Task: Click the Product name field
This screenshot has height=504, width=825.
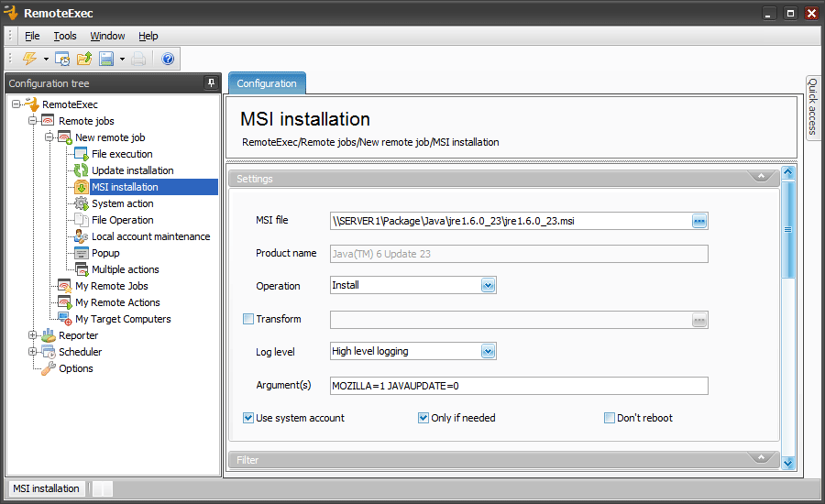Action: click(x=519, y=254)
